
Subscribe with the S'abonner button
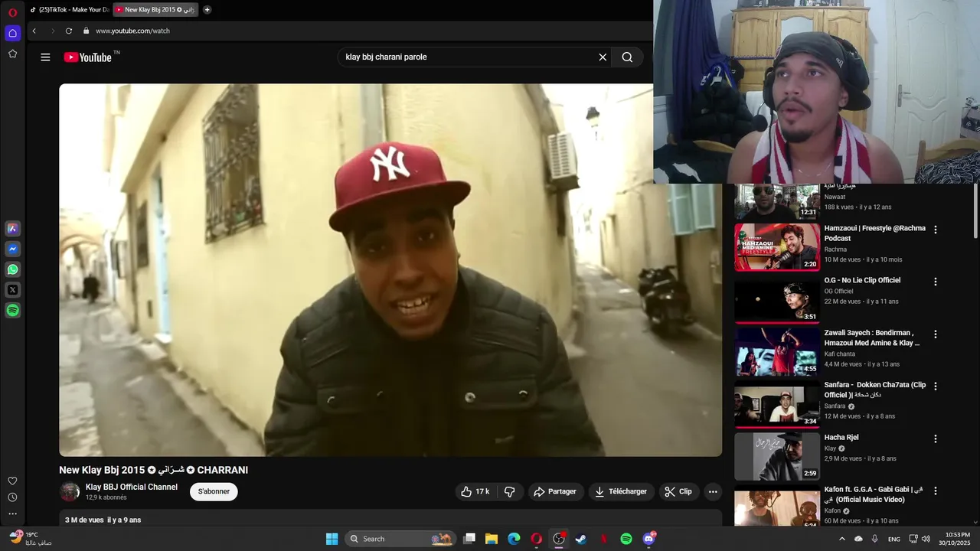tap(214, 491)
